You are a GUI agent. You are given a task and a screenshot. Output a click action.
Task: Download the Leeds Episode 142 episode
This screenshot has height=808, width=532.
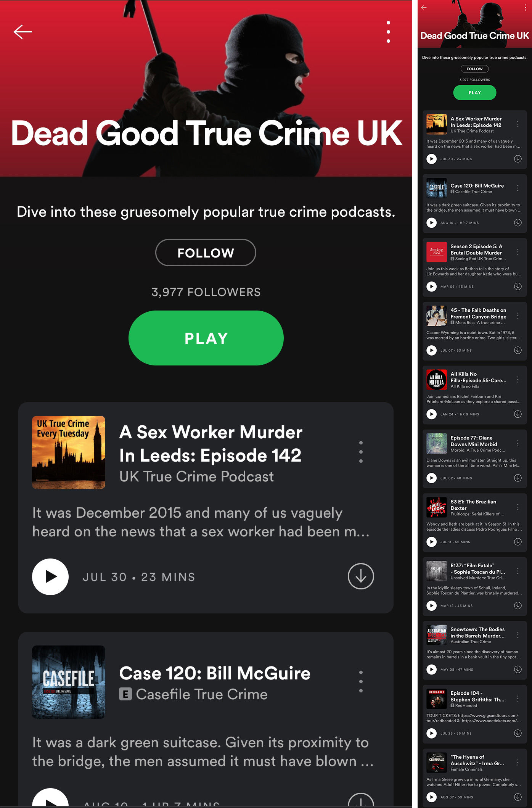click(361, 576)
